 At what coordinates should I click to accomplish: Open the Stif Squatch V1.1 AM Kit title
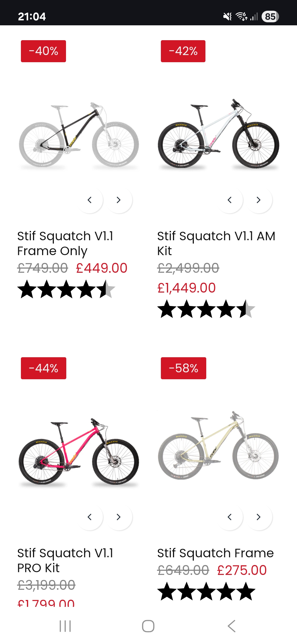pos(216,243)
